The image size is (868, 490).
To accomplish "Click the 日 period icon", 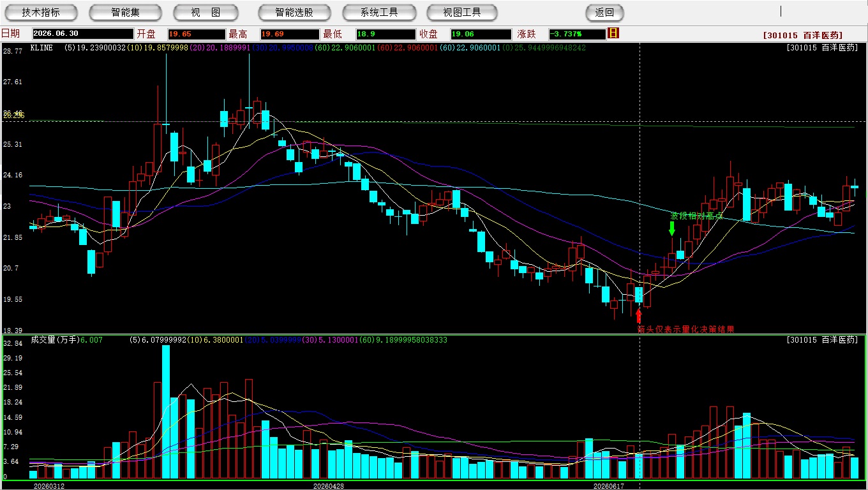I will pos(613,33).
